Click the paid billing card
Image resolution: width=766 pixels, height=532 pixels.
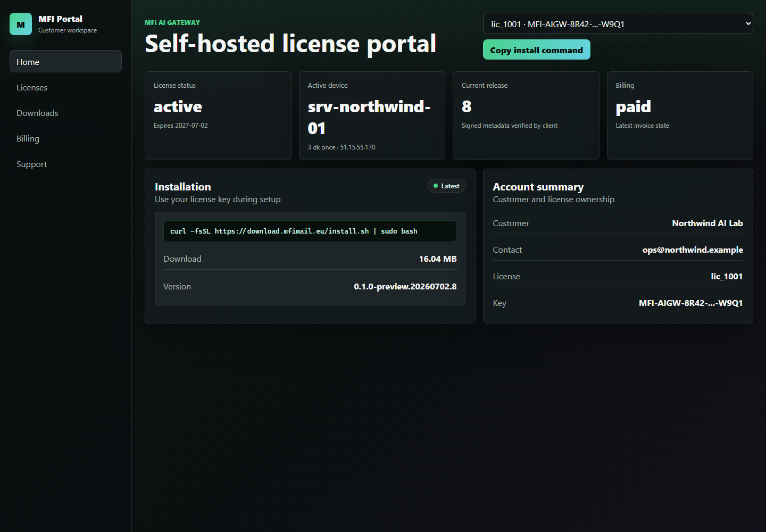click(x=680, y=115)
